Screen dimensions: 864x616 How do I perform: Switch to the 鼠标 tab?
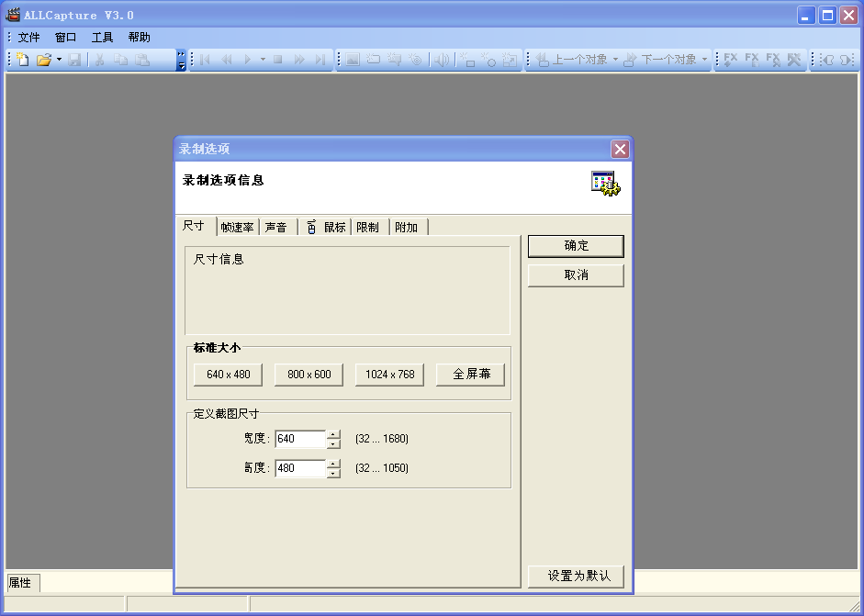(x=326, y=228)
